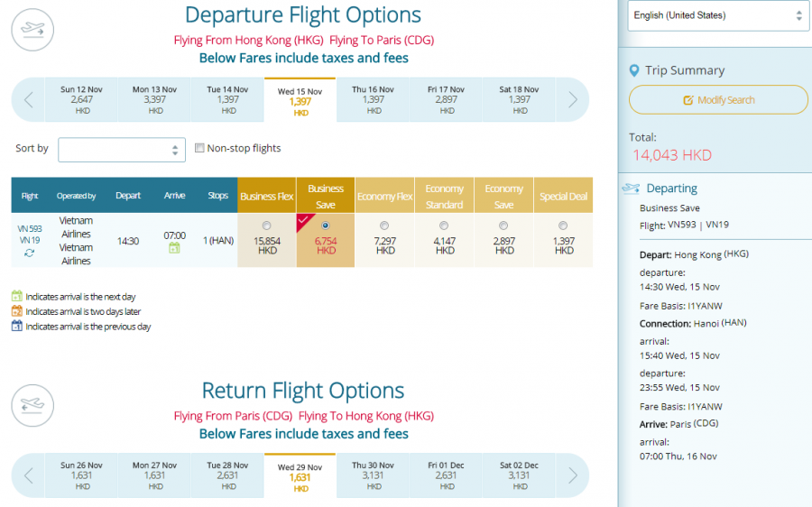Click the flight details refresh icon under VN19

pyautogui.click(x=30, y=253)
